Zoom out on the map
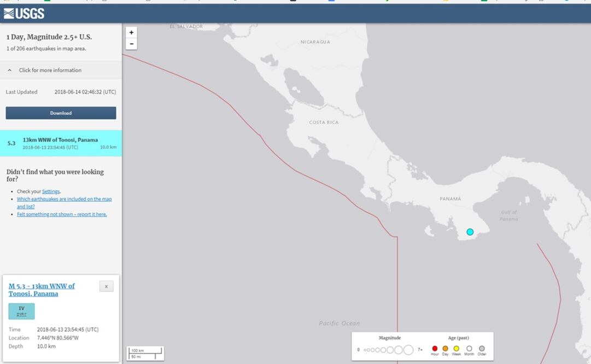 (131, 44)
